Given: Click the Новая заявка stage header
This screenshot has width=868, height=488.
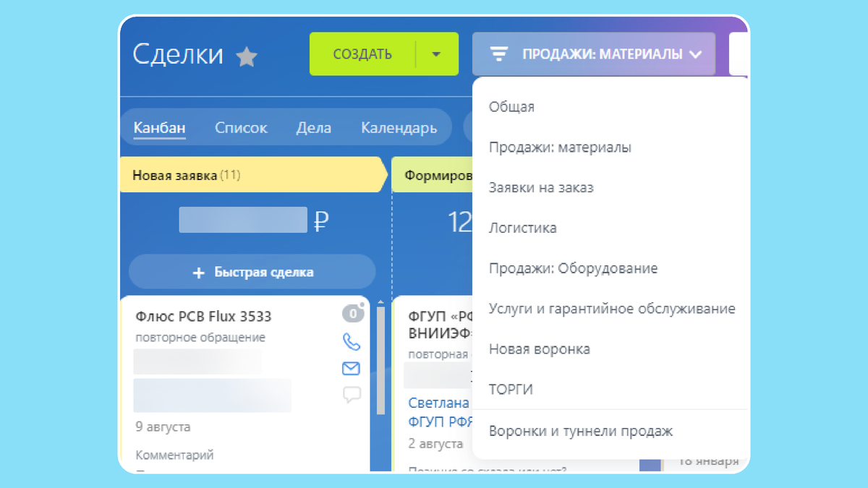Looking at the screenshot, I should click(253, 175).
